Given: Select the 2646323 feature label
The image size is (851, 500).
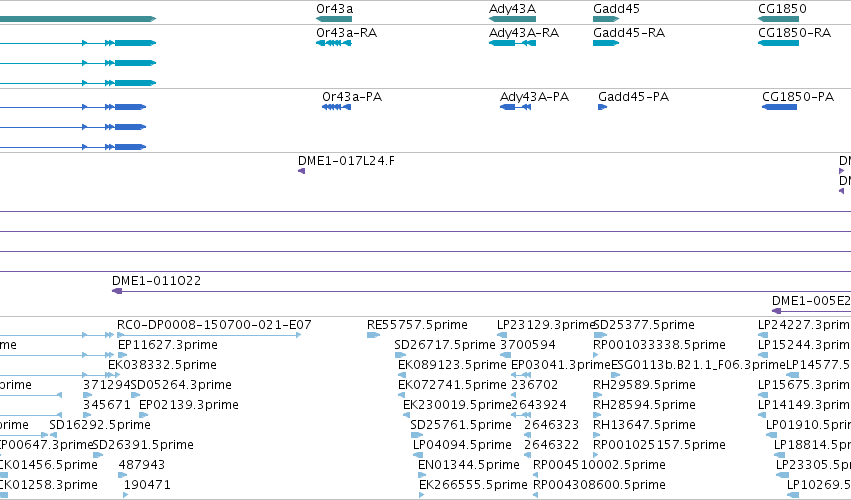Looking at the screenshot, I should [x=551, y=425].
